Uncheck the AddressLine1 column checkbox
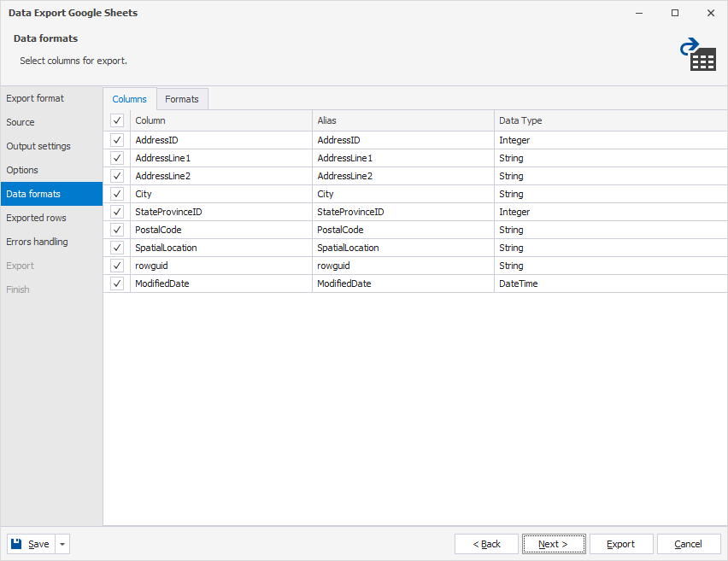Image resolution: width=728 pixels, height=561 pixels. click(117, 158)
